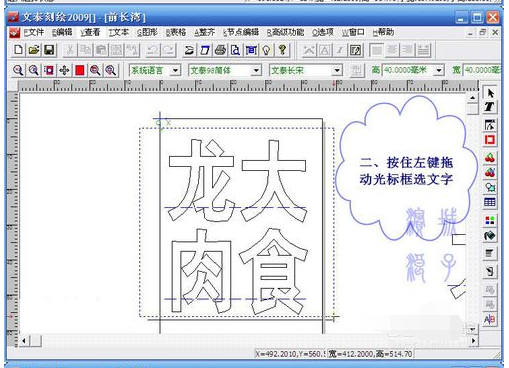Click the width 40.0000 input field
Screen dimensions: 509x368
tap(482, 70)
